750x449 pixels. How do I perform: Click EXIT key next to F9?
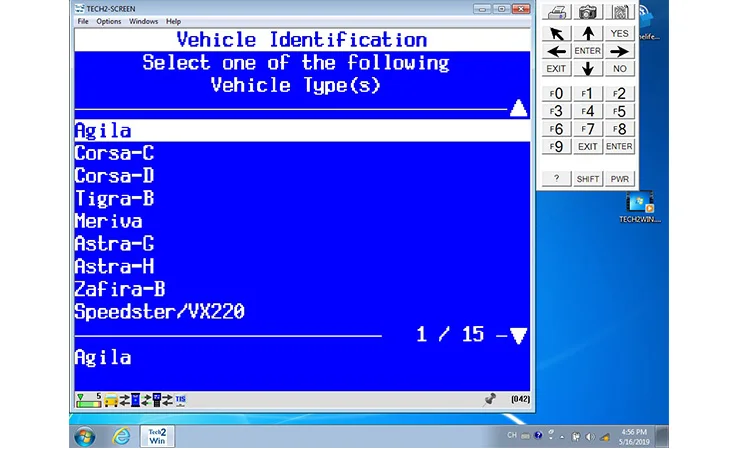588,146
